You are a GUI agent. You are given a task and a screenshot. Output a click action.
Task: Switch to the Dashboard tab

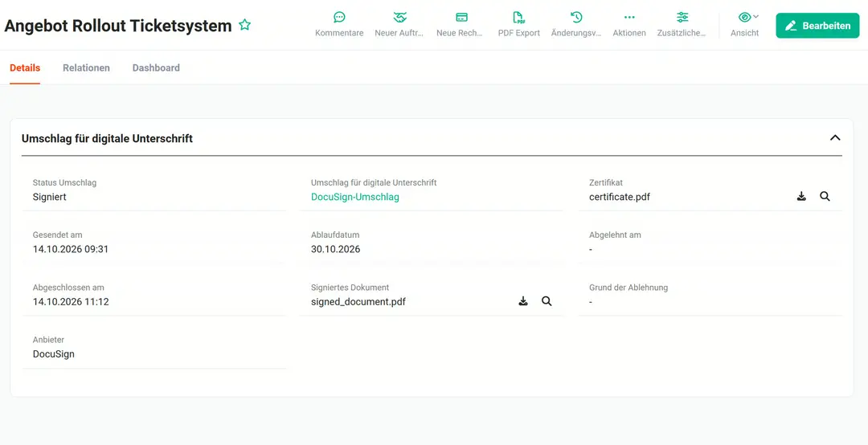156,68
